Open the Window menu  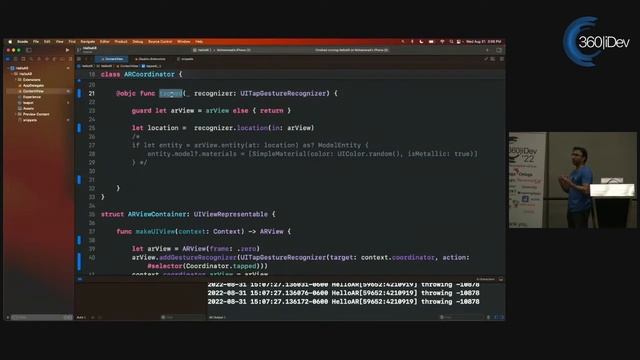[x=184, y=42]
